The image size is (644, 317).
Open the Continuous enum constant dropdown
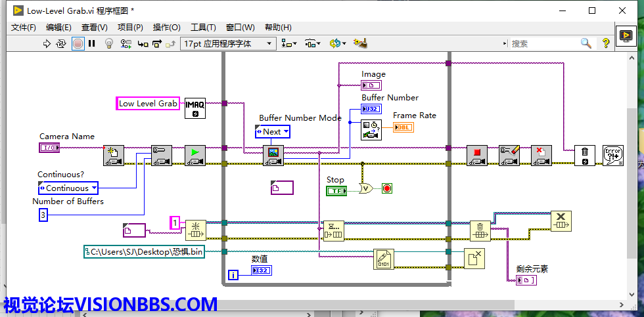click(x=68, y=188)
